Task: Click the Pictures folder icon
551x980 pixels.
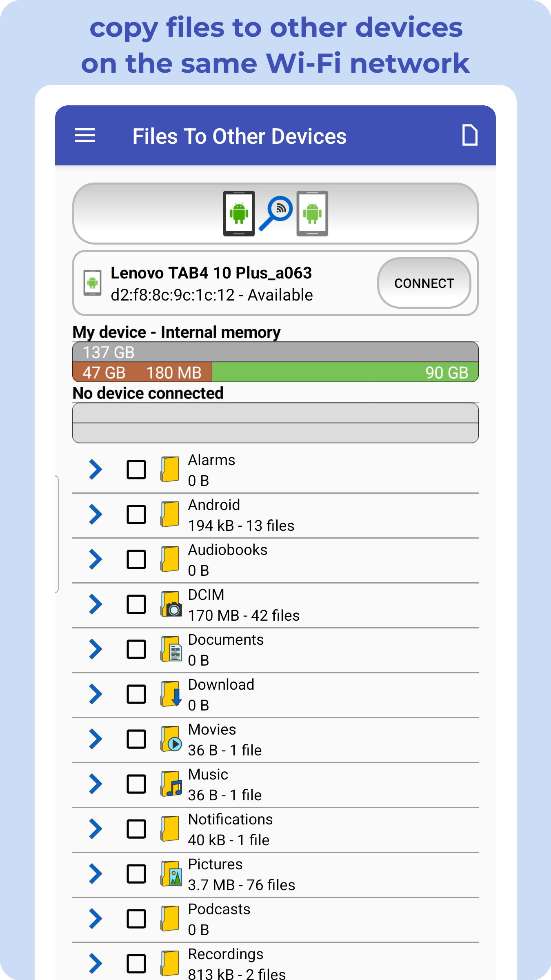Action: [x=171, y=873]
